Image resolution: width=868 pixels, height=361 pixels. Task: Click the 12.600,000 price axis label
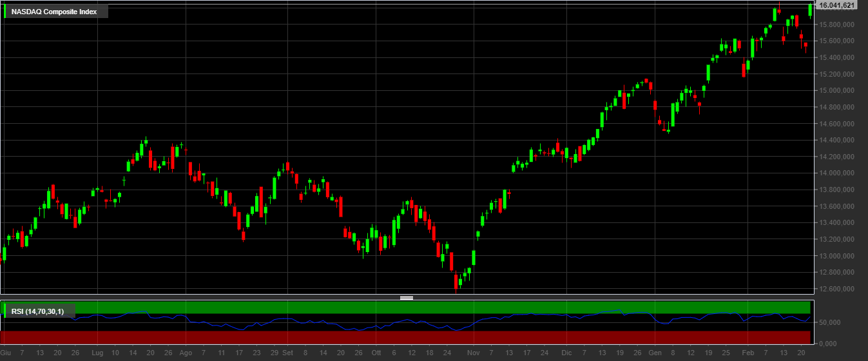click(836, 289)
